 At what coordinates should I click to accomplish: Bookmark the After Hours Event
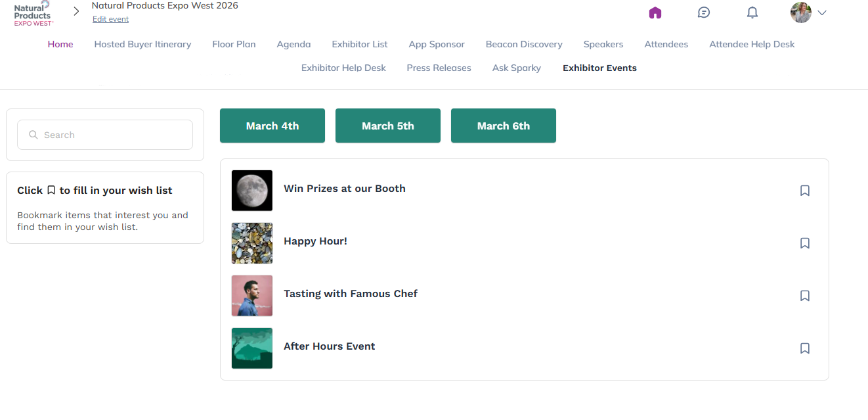[x=805, y=348]
